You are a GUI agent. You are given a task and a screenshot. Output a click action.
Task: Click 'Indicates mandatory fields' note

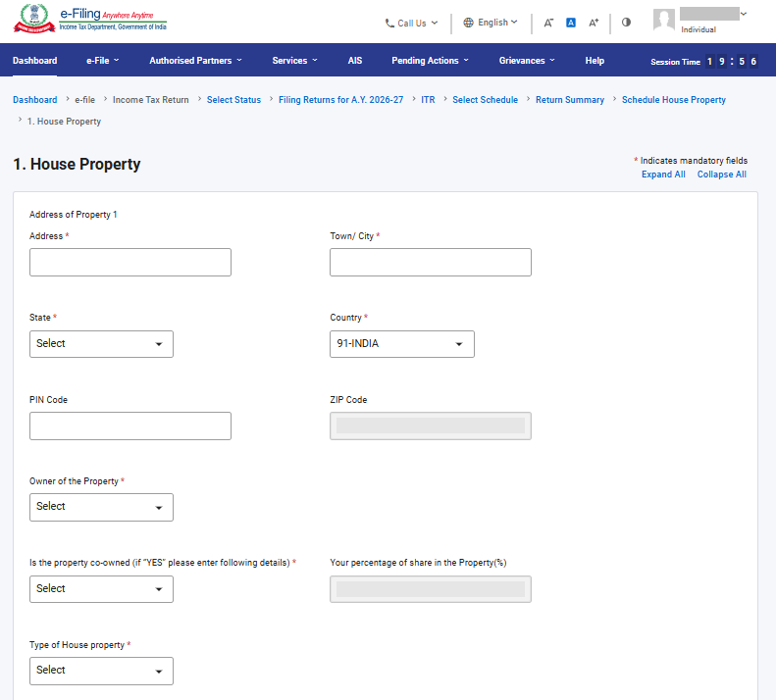point(691,160)
